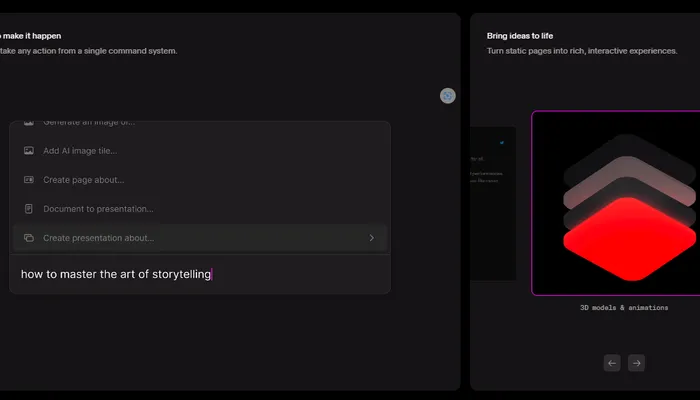Select "Add AI image tile..." command

tap(80, 151)
